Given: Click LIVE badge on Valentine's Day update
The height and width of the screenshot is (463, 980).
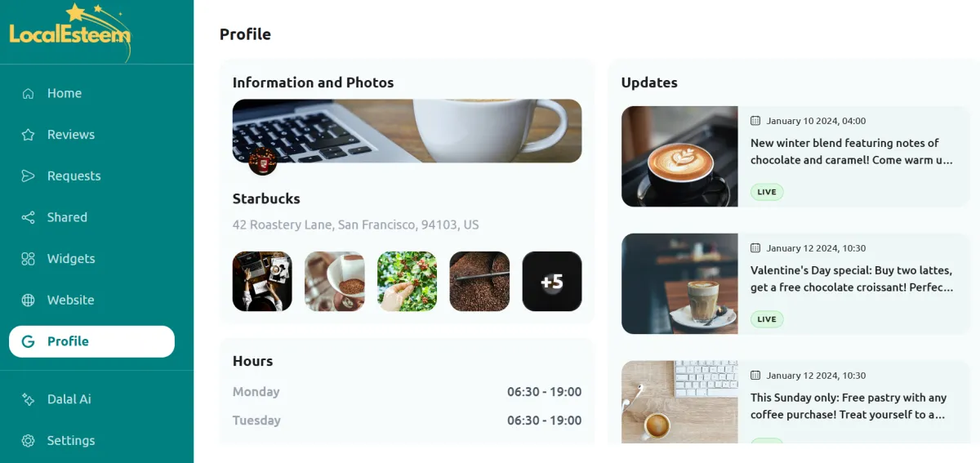Looking at the screenshot, I should [x=767, y=319].
